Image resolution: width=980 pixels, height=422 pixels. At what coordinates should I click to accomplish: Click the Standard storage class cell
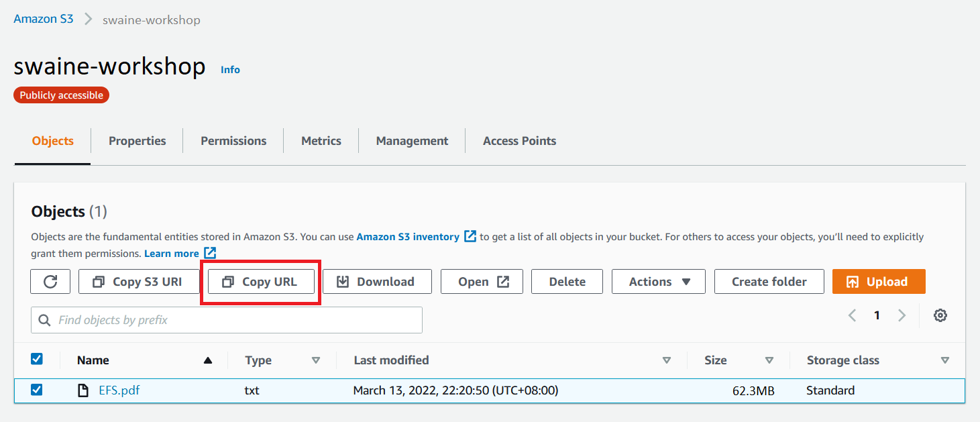tap(830, 390)
